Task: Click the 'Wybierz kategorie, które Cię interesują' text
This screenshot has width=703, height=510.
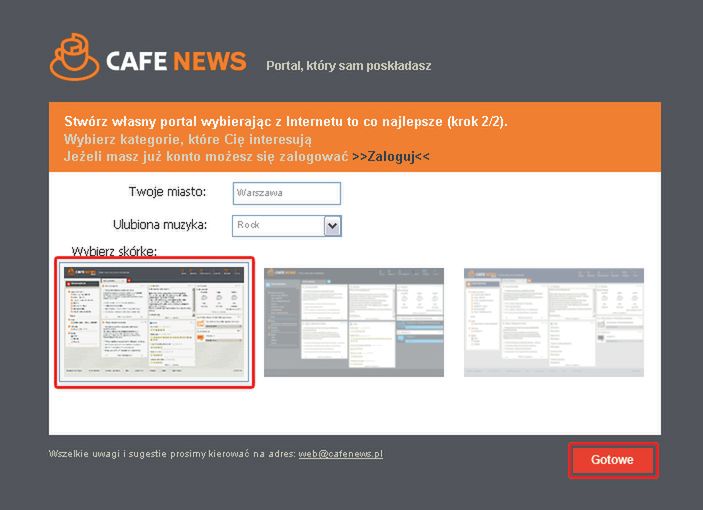Action: click(187, 139)
